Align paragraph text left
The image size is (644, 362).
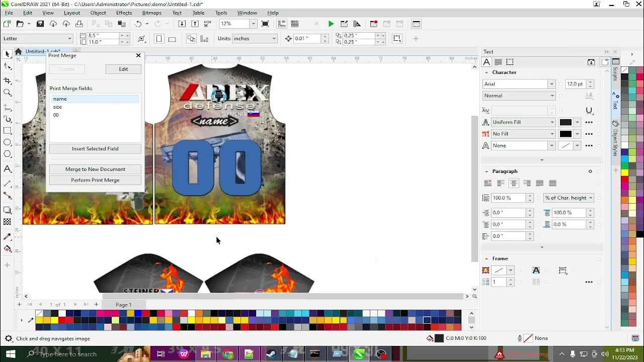(x=501, y=183)
